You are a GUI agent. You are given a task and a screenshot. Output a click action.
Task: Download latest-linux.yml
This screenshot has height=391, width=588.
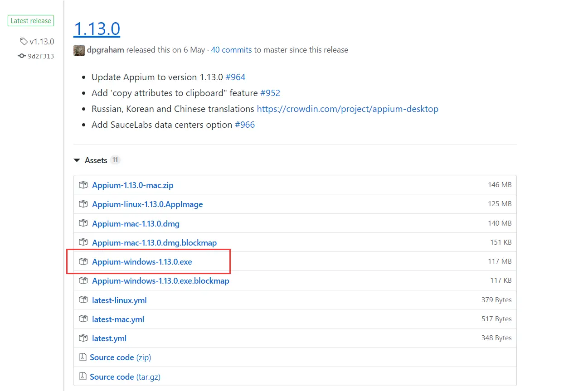[x=119, y=300]
